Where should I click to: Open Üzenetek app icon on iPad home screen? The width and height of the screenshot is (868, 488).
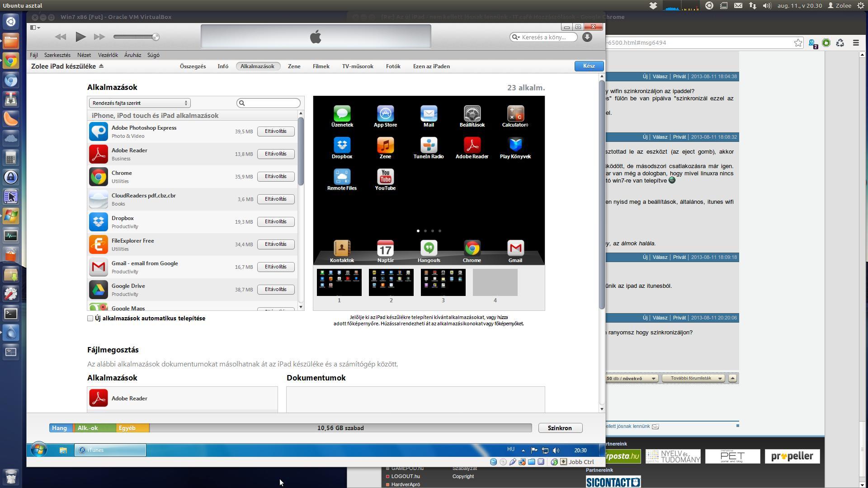[342, 113]
